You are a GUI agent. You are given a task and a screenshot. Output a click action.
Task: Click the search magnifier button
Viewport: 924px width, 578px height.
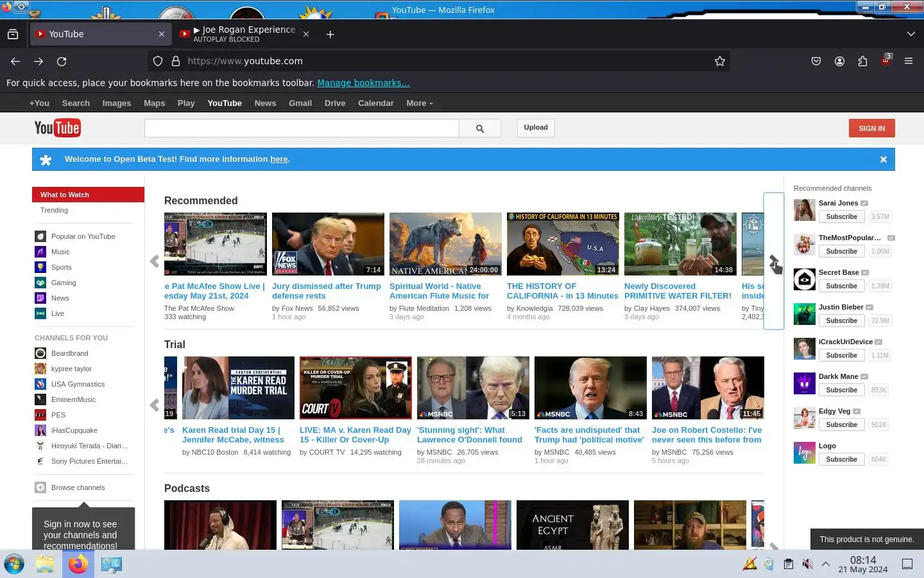coord(480,128)
